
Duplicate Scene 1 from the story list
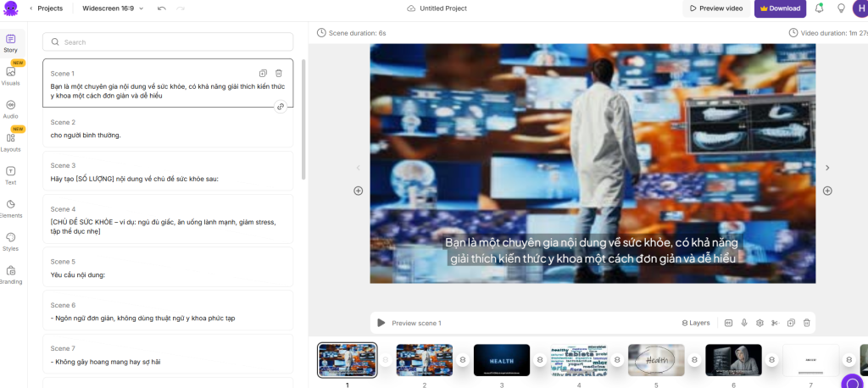(263, 74)
